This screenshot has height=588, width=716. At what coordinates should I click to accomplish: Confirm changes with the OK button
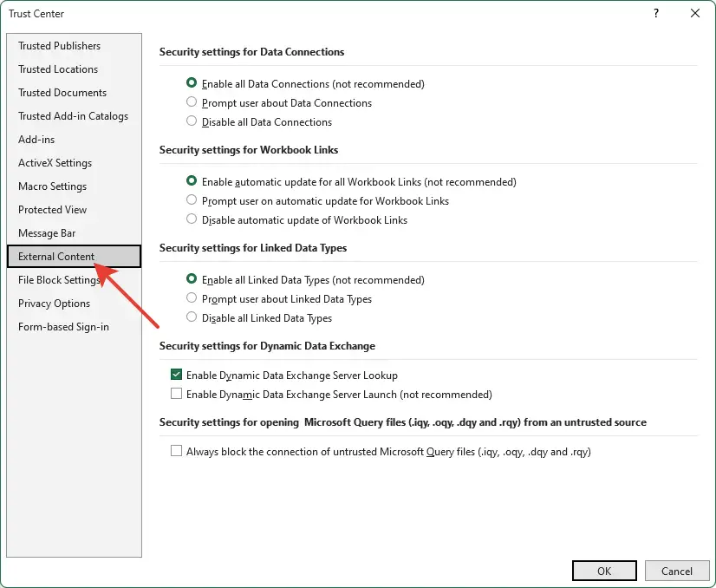pos(603,571)
